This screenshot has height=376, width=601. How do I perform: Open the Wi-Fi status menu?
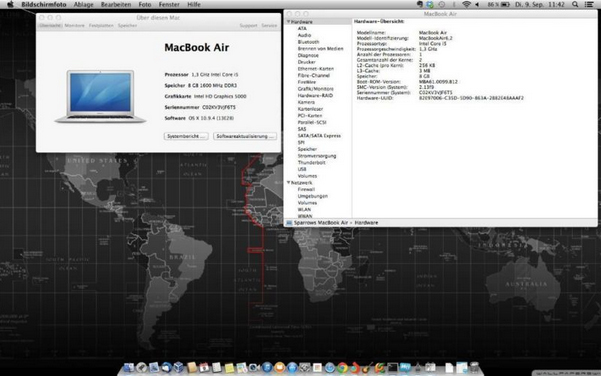[x=466, y=4]
